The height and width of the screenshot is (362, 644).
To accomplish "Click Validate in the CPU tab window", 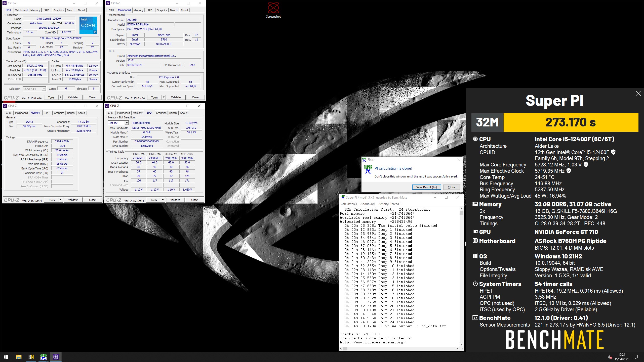I will 73,97.
